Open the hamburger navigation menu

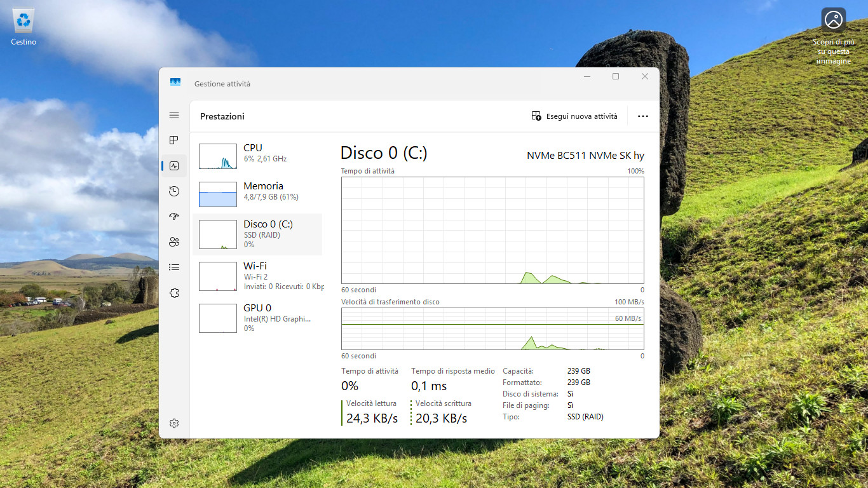[174, 115]
